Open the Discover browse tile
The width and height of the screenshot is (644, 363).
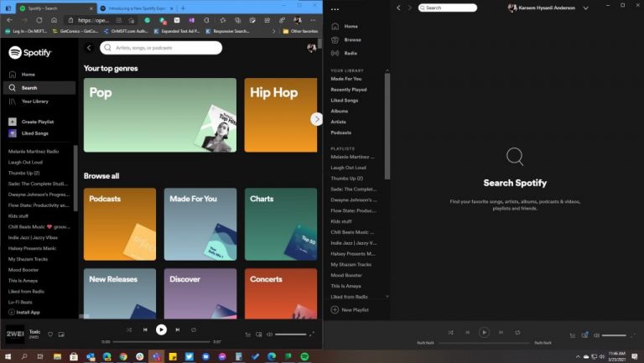click(200, 293)
